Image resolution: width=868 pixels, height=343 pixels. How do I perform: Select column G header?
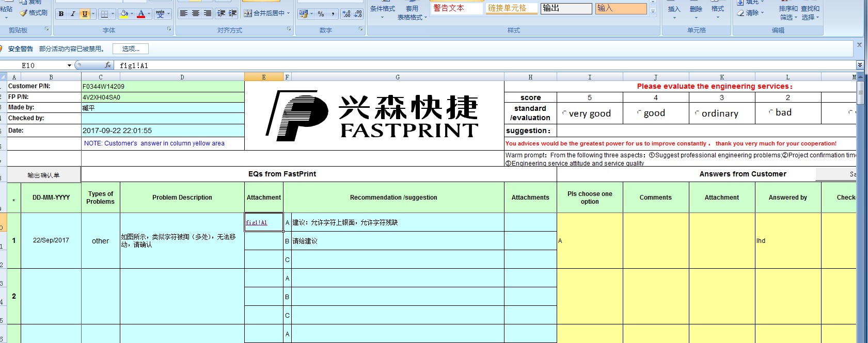398,77
